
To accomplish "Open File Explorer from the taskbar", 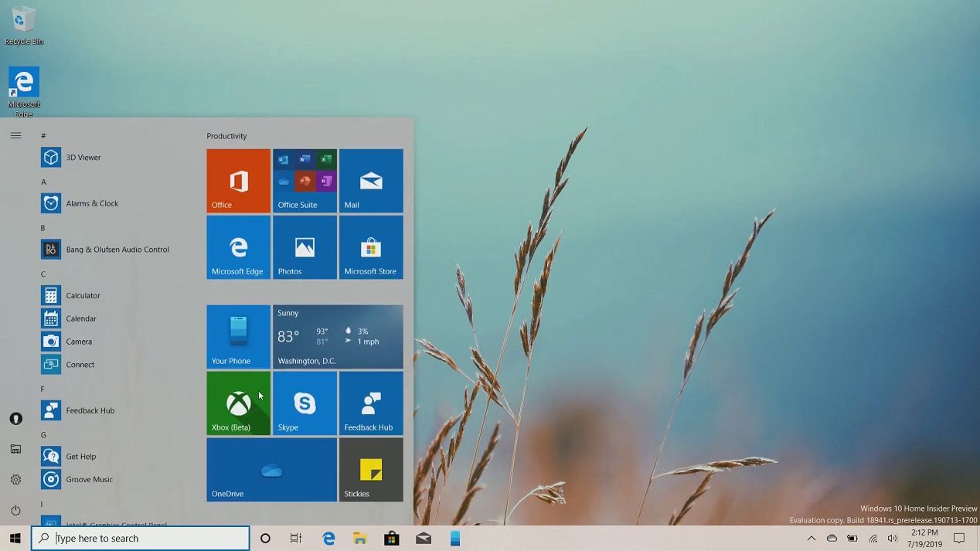I will pos(360,539).
